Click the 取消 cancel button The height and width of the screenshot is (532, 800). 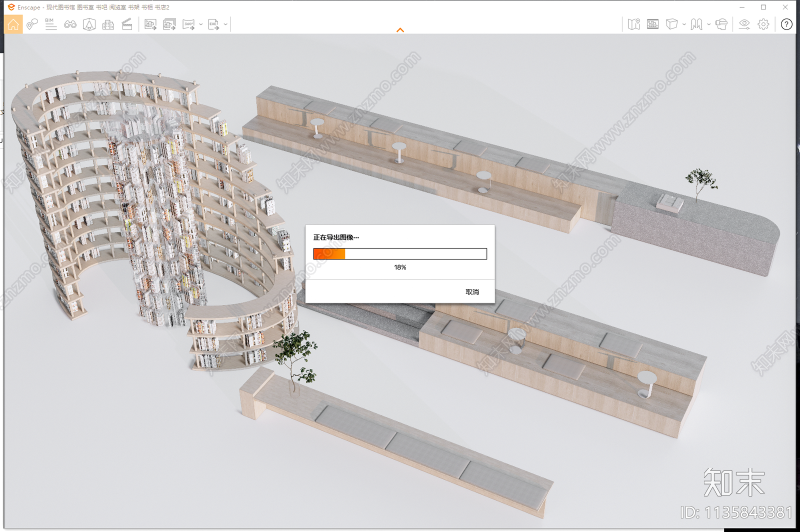pyautogui.click(x=472, y=292)
